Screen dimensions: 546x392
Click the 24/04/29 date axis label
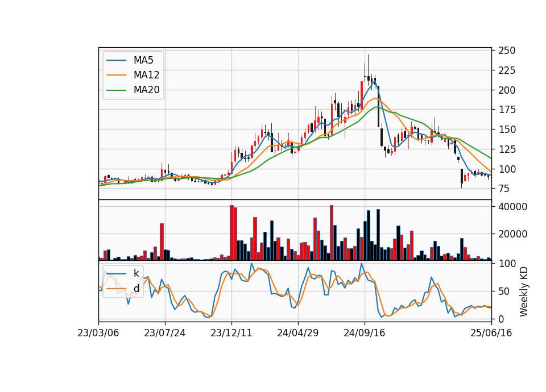[x=297, y=333]
